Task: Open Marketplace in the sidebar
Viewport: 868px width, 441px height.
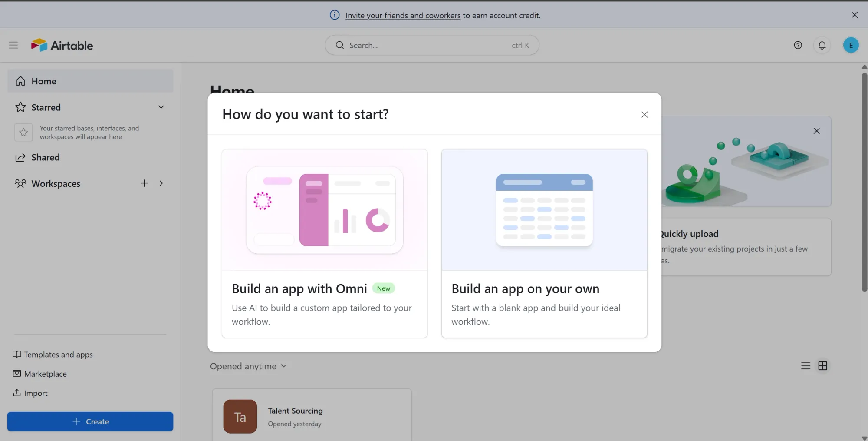Action: tap(40, 374)
